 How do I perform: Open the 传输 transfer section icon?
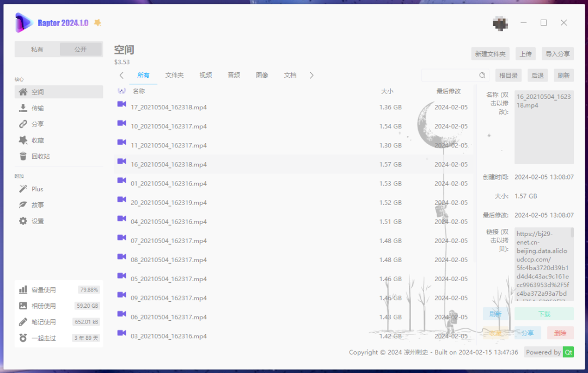pyautogui.click(x=23, y=108)
